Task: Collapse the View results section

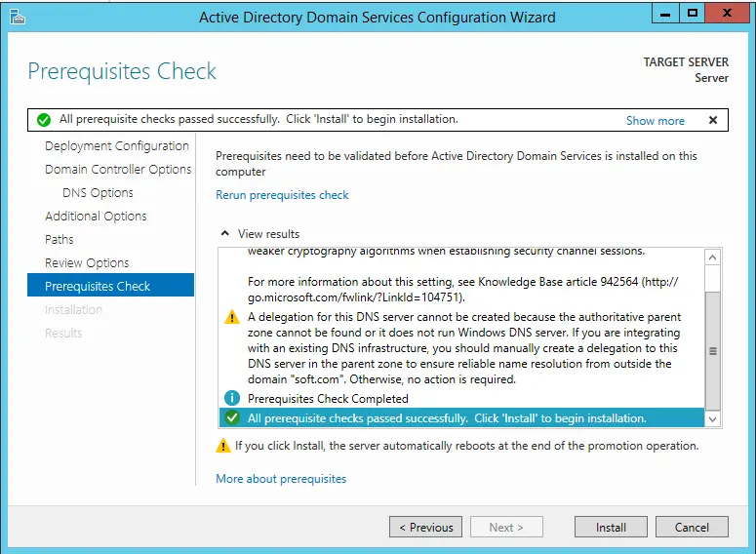Action: coord(225,234)
